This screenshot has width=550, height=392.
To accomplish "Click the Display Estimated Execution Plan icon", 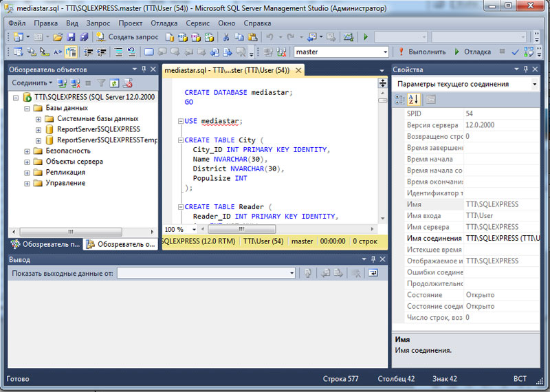I will point(529,52).
